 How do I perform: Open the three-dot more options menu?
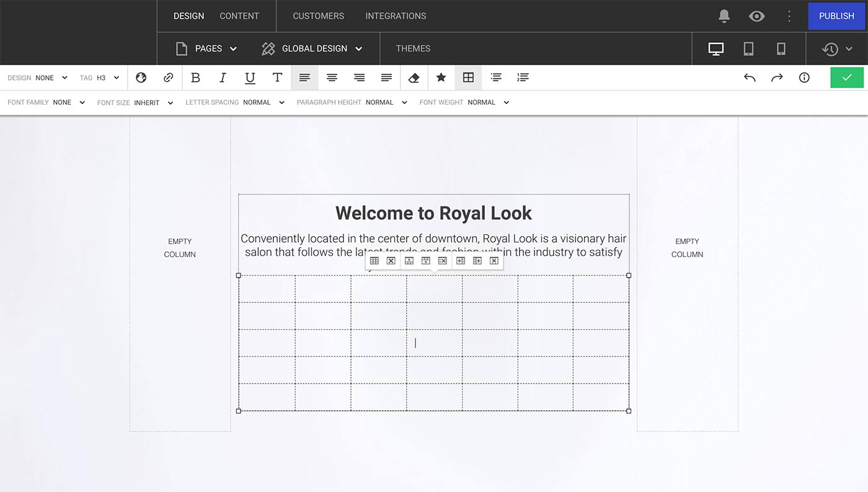[x=789, y=16]
